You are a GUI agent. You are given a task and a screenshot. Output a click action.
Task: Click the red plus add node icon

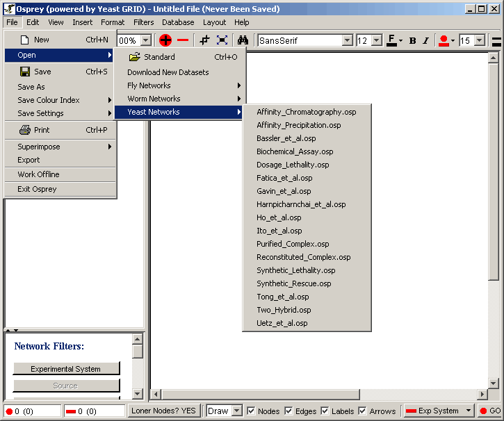pyautogui.click(x=165, y=40)
